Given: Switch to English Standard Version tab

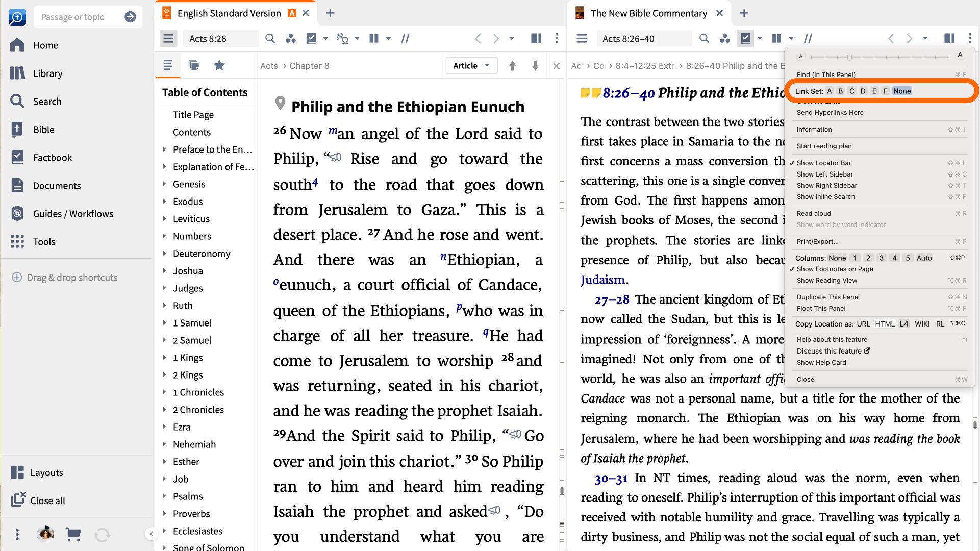Looking at the screenshot, I should coord(229,13).
